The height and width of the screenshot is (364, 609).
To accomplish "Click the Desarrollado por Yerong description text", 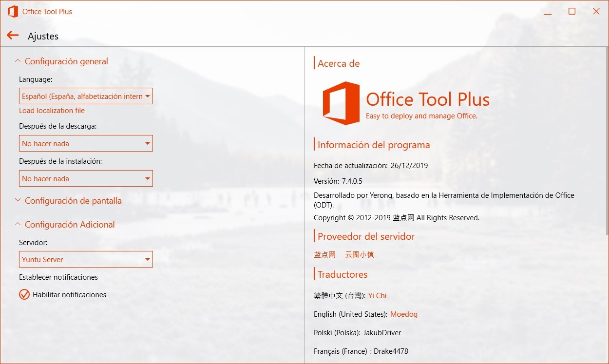I will pyautogui.click(x=444, y=200).
